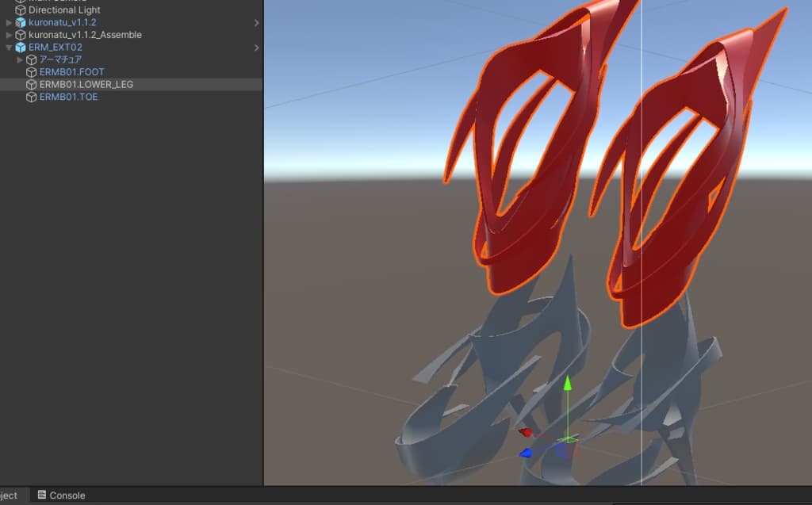Click the アーマチュア cube icon
The height and width of the screenshot is (505, 812).
(31, 59)
